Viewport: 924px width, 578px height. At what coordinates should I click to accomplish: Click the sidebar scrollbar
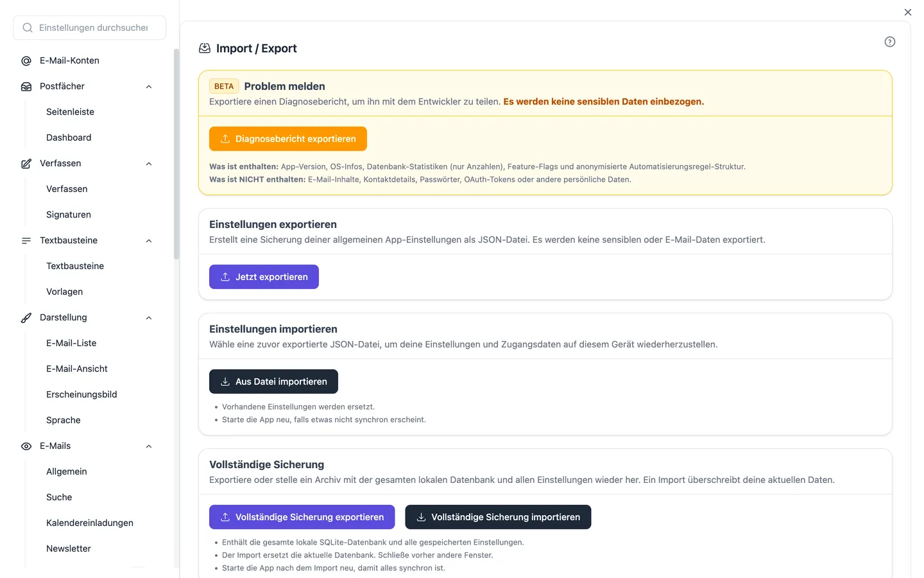click(176, 154)
